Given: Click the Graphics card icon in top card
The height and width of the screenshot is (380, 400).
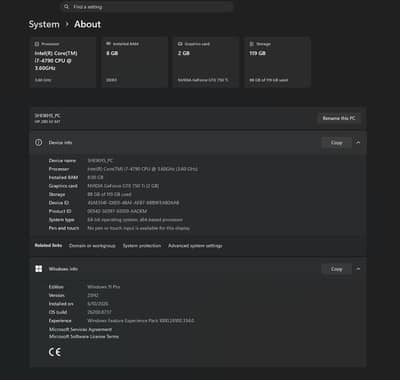Looking at the screenshot, I should (180, 44).
